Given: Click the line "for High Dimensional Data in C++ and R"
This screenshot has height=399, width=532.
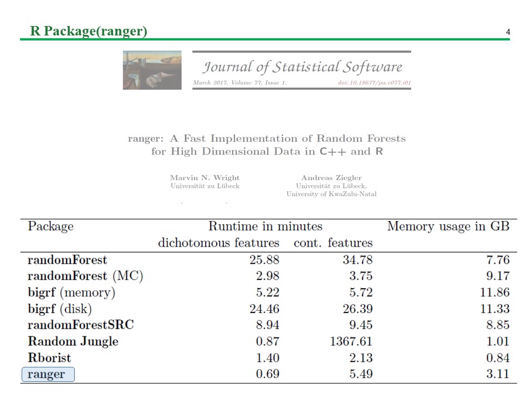Looking at the screenshot, I should point(267,151).
